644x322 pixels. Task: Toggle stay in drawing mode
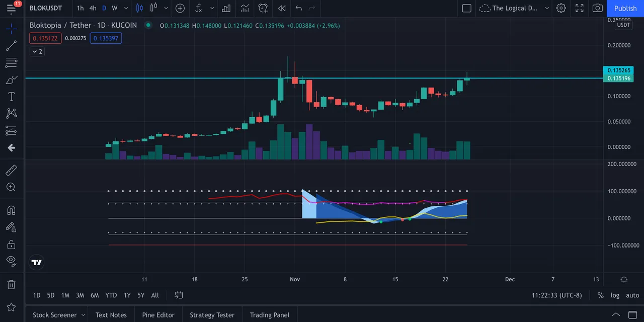11,227
